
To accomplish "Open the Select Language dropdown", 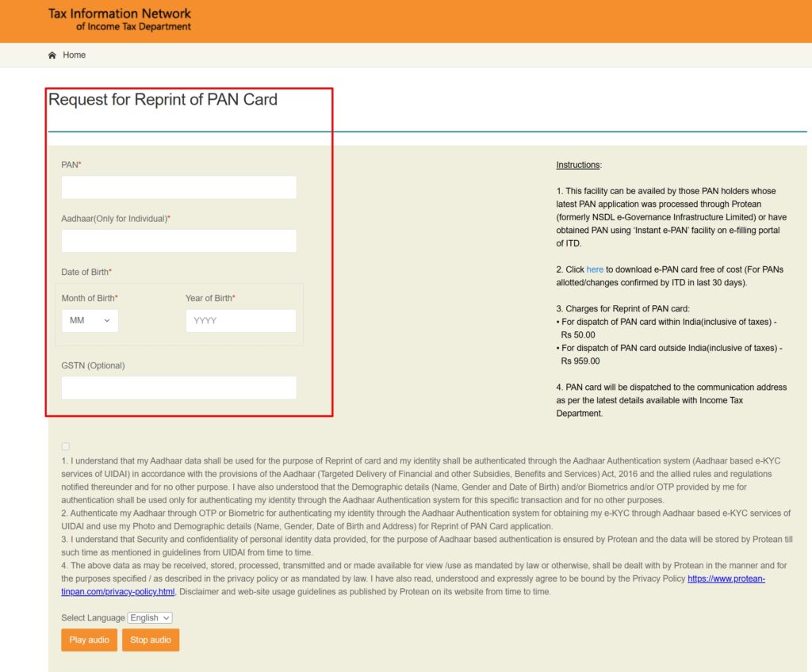I will [150, 617].
